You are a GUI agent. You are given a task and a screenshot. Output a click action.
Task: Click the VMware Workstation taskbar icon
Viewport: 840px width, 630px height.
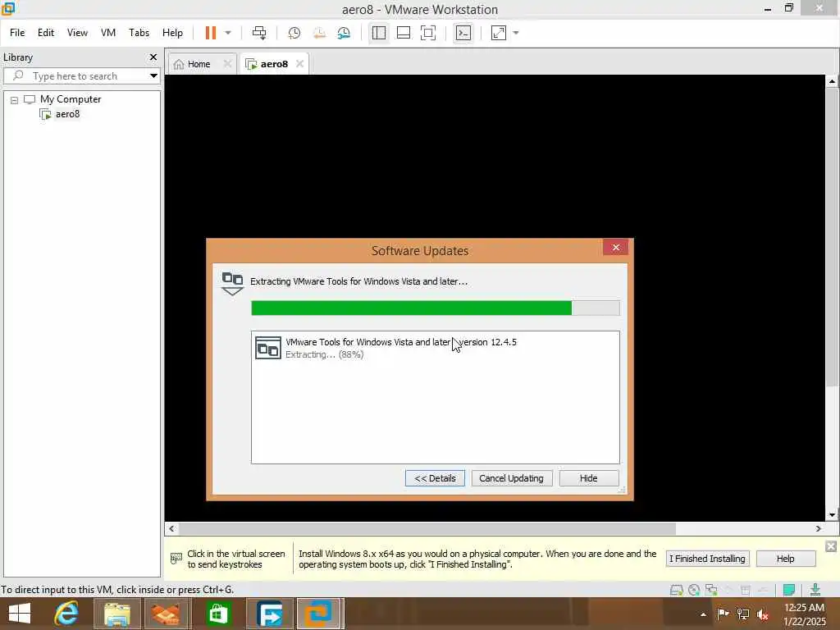pos(319,614)
